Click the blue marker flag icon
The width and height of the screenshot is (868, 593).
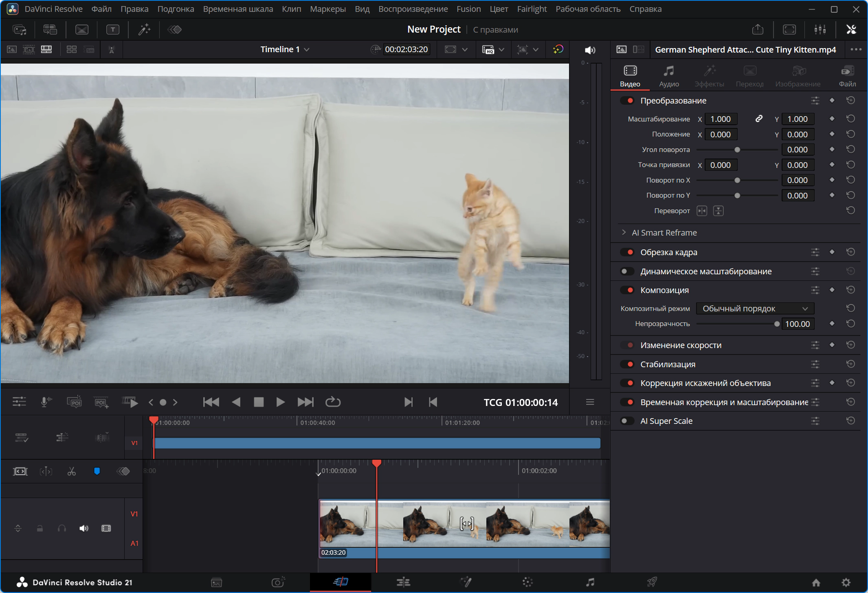tap(97, 471)
